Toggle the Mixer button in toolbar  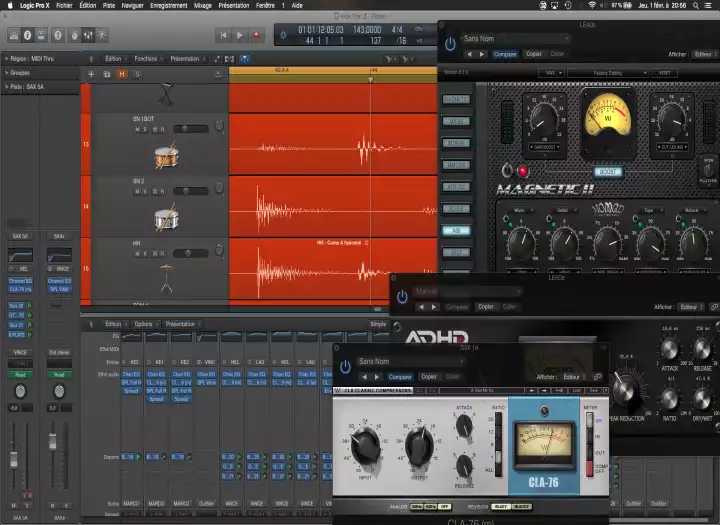pos(88,35)
